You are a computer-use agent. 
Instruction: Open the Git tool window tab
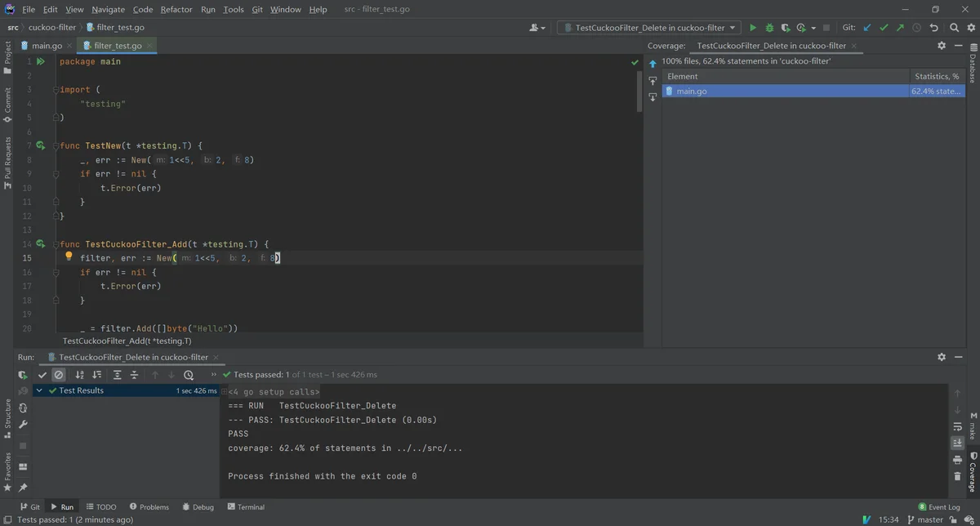click(x=29, y=507)
